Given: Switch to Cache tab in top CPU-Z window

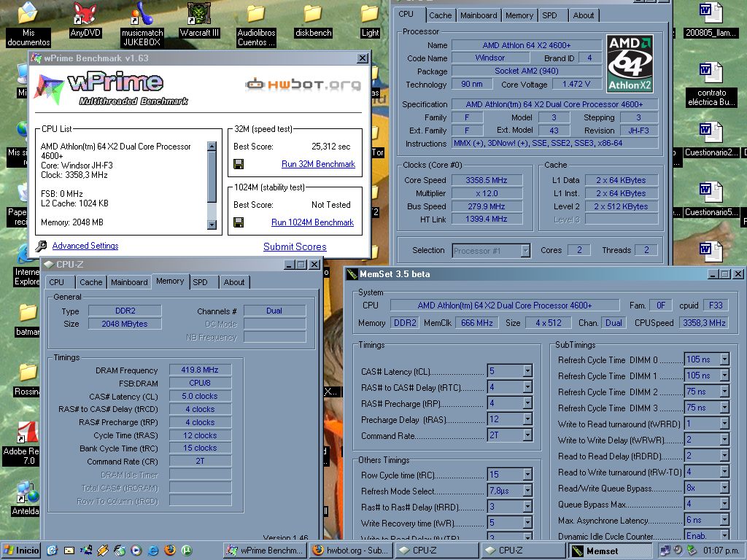Looking at the screenshot, I should point(440,15).
